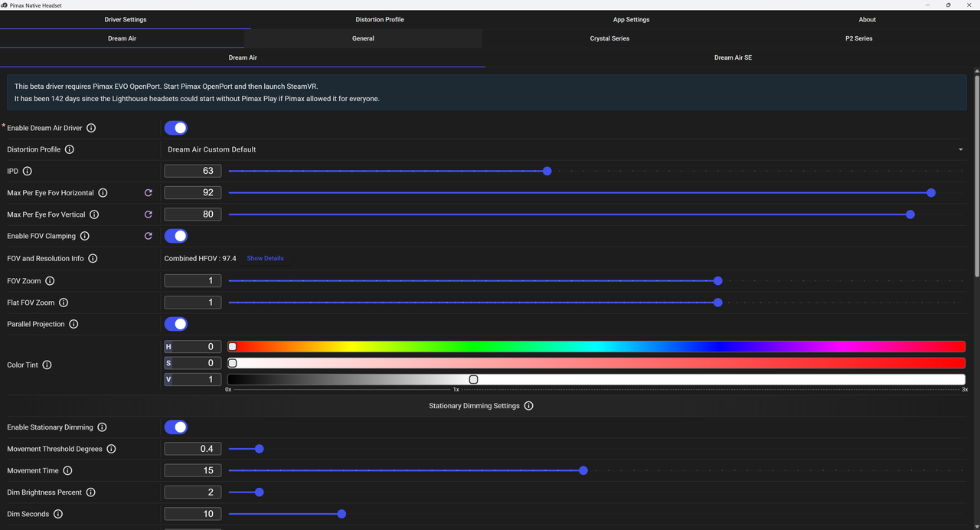Click the hue color bar
This screenshot has width=980, height=530.
tap(596, 347)
